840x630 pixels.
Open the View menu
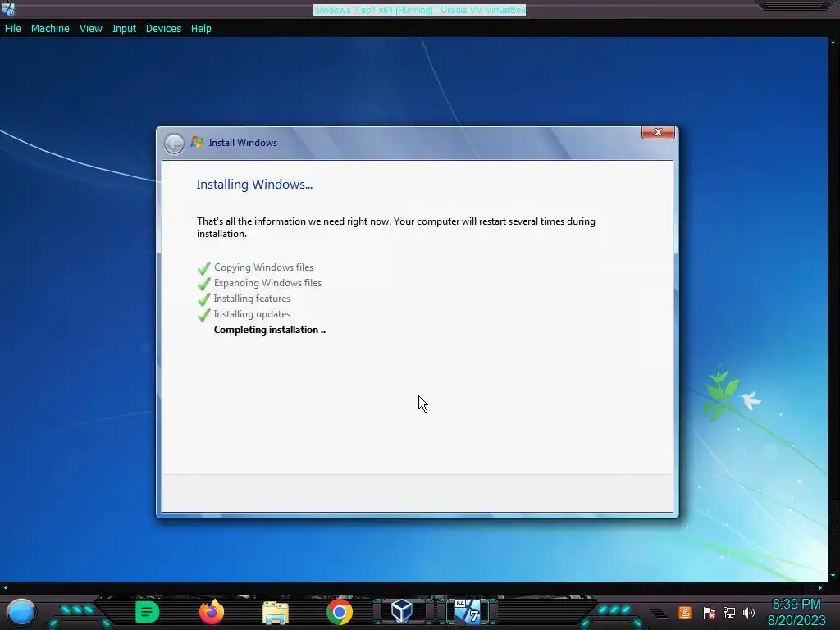[x=90, y=29]
